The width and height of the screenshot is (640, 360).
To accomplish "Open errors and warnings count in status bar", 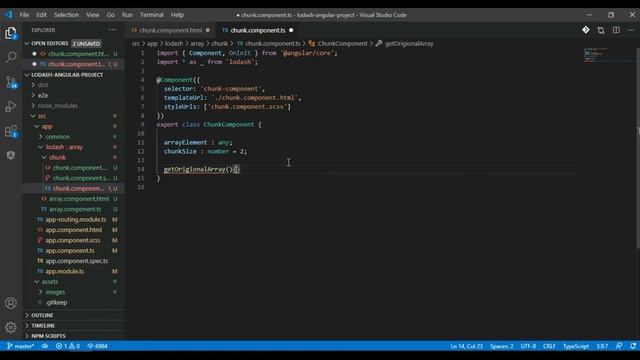I will [68, 346].
